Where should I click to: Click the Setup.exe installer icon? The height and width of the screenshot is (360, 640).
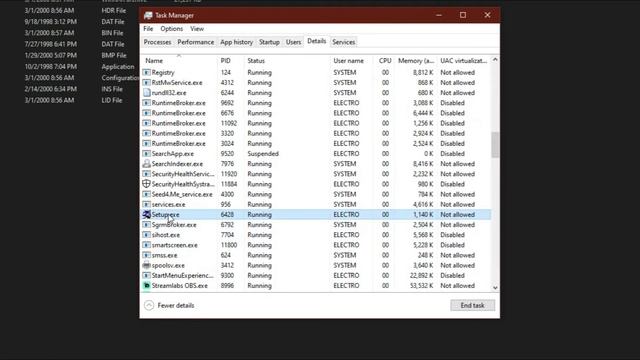point(146,214)
